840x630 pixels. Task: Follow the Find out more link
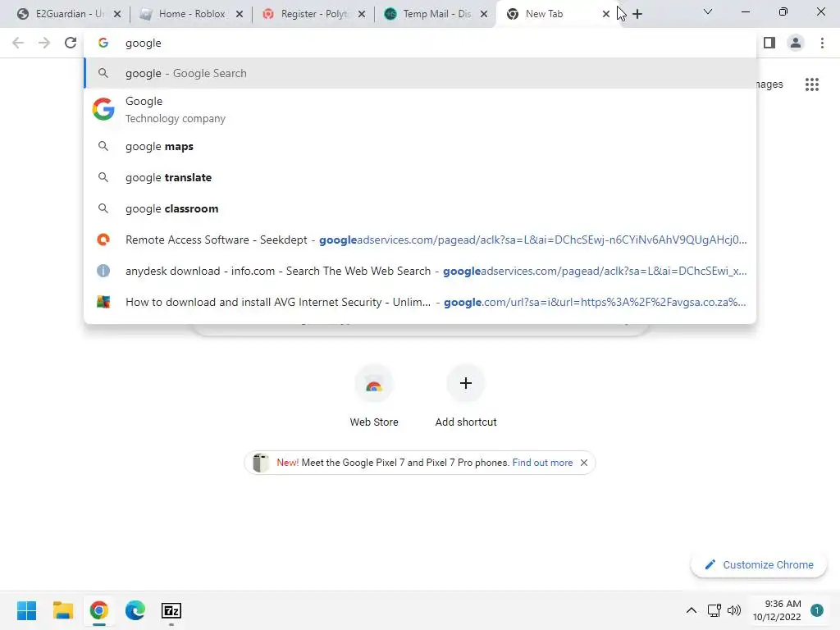click(x=542, y=463)
